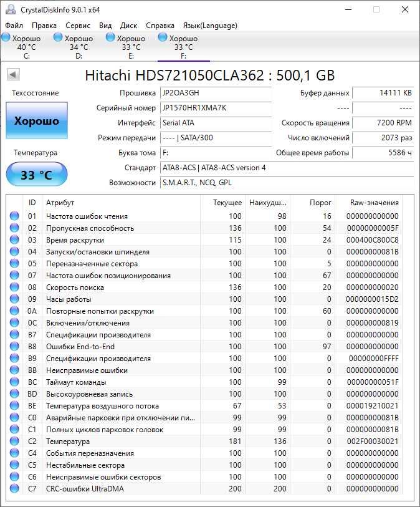Click the serial number field JP1570HR1XMA7K

pos(216,108)
